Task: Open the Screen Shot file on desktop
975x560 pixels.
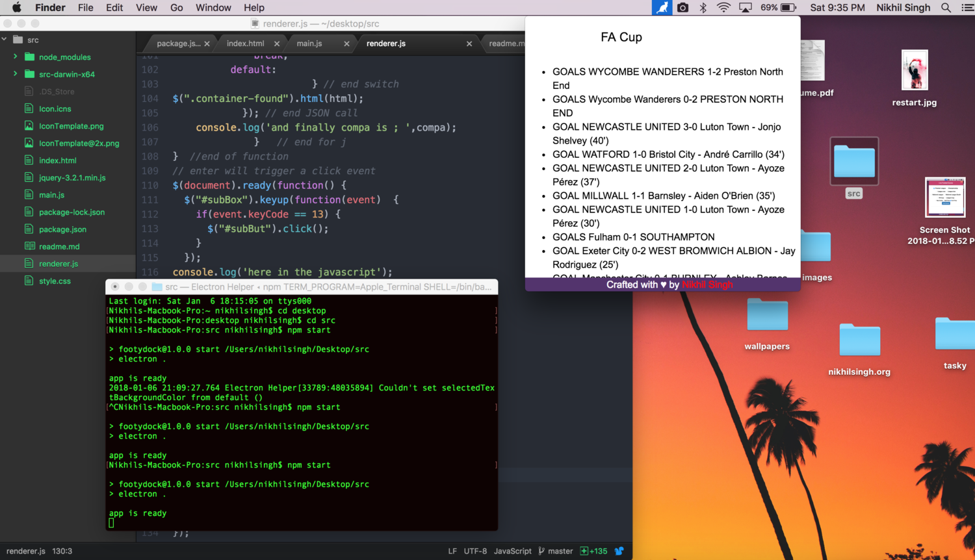Action: pyautogui.click(x=944, y=211)
